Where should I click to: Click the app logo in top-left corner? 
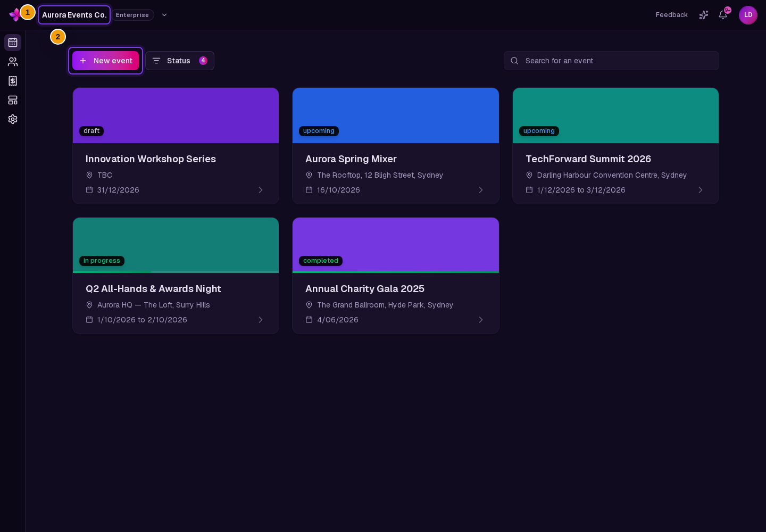point(15,15)
